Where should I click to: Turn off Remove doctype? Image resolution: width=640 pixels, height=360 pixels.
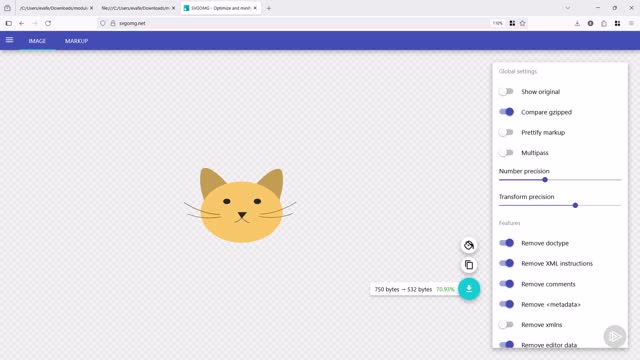506,243
